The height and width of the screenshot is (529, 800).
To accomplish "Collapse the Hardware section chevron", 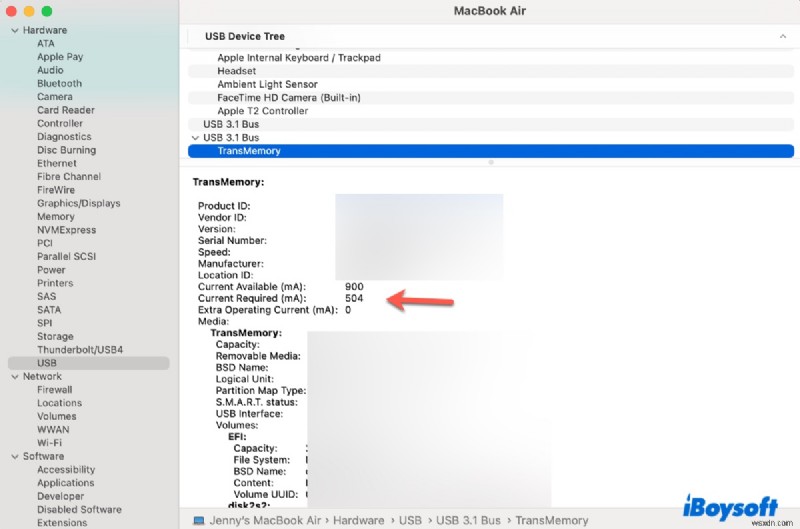I will [x=15, y=31].
